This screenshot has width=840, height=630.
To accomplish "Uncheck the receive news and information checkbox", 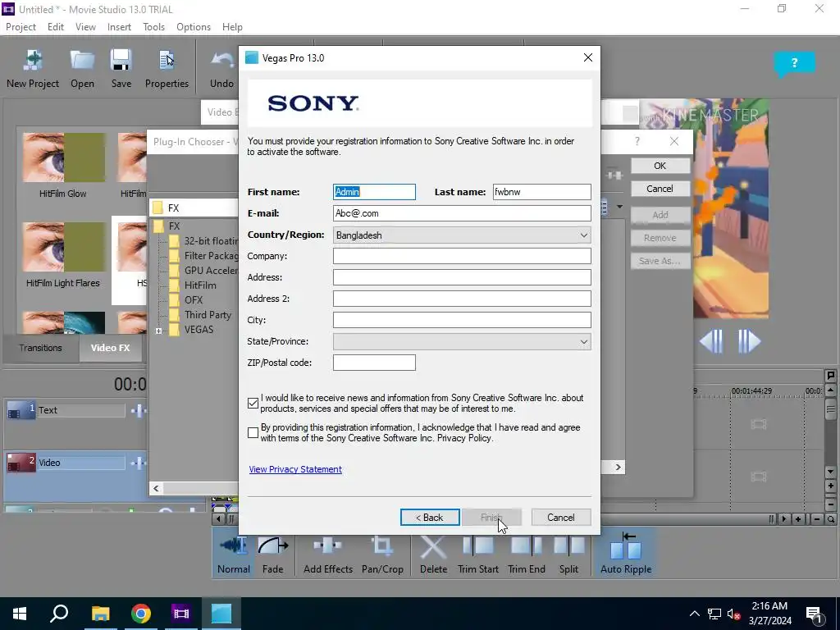I will coord(253,404).
